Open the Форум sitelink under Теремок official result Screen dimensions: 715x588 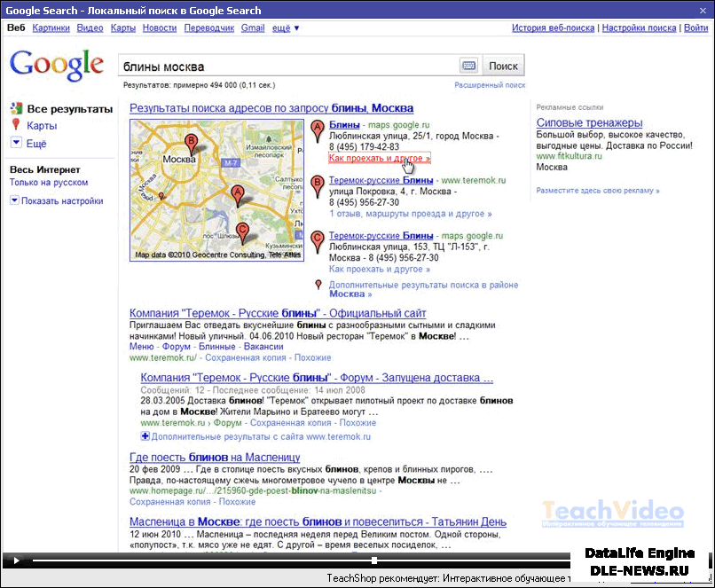click(x=177, y=347)
